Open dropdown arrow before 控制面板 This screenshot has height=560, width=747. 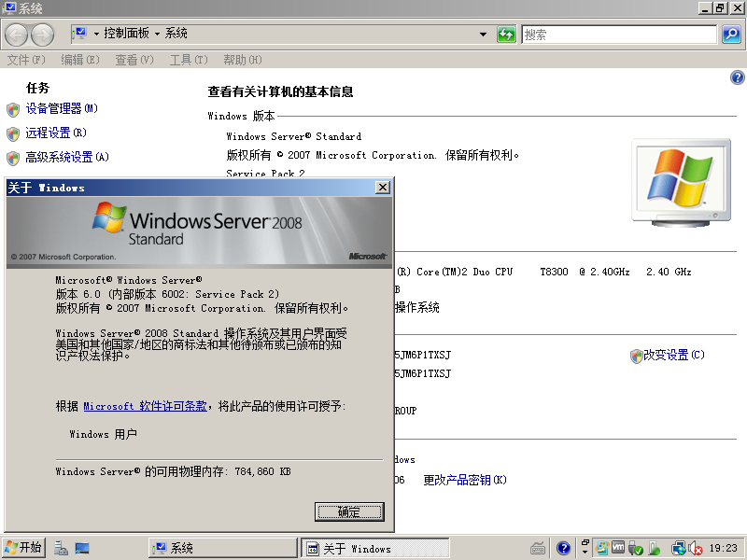click(x=96, y=34)
